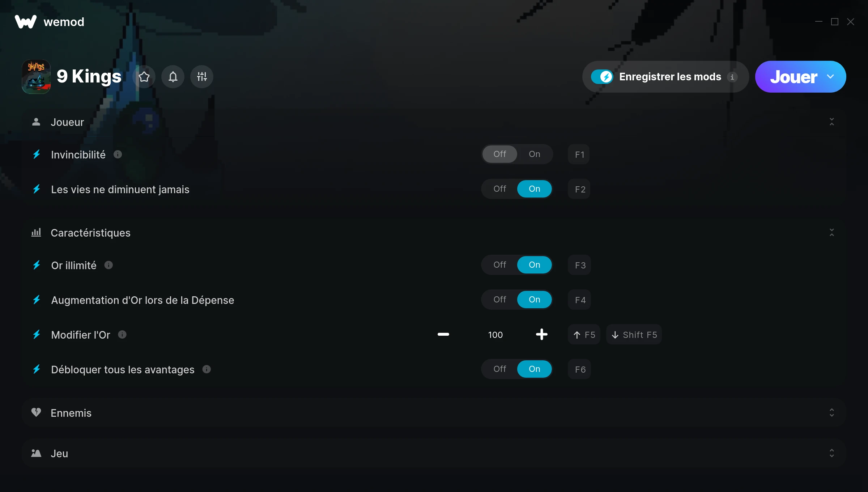Viewport: 868px width, 492px height.
Task: Change the F6 hotkey button
Action: (x=579, y=369)
